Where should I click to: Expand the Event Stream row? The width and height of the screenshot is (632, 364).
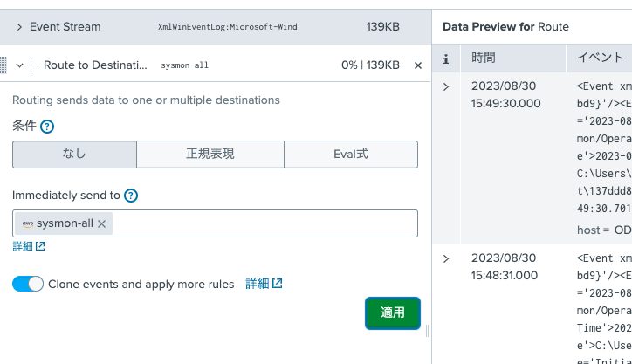(19, 27)
